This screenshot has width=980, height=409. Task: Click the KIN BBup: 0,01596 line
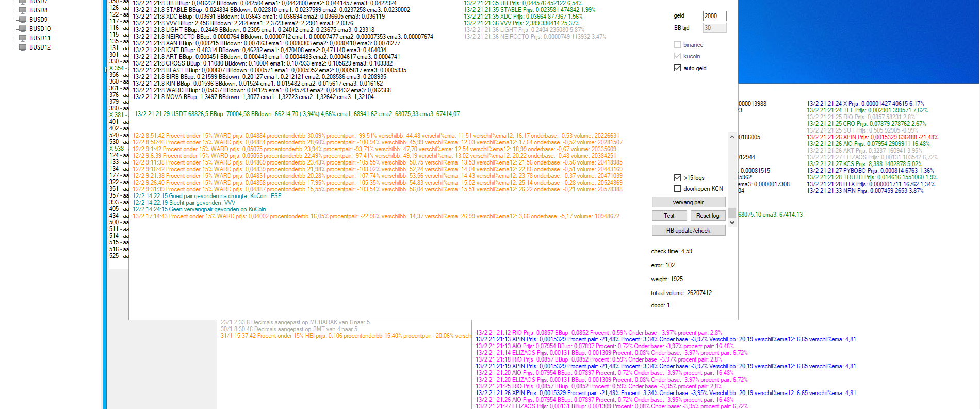257,84
